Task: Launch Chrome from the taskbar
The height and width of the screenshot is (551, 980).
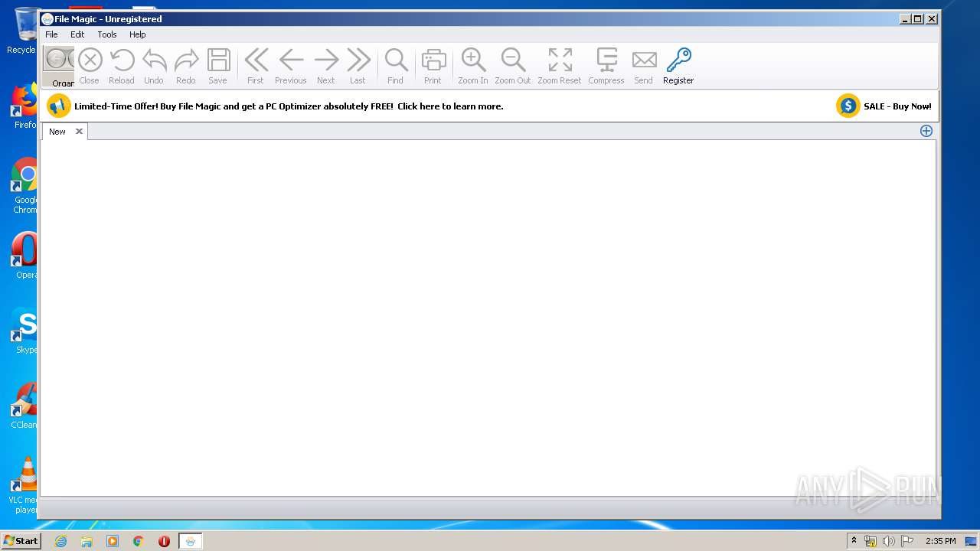Action: (x=139, y=541)
